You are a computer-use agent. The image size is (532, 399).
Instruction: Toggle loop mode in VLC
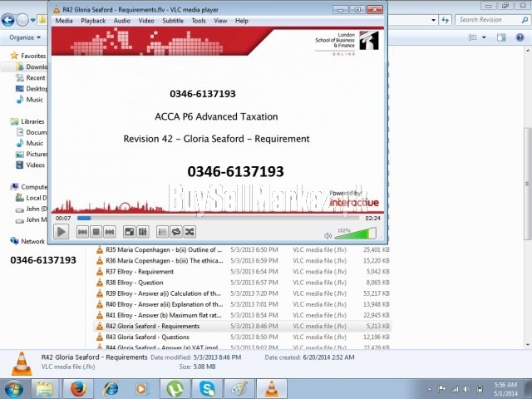(175, 232)
